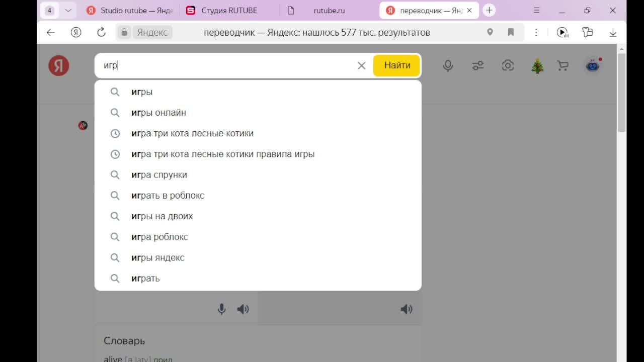Screen dimensions: 644x362
Task: Open the downloads arrow icon
Action: click(x=613, y=32)
